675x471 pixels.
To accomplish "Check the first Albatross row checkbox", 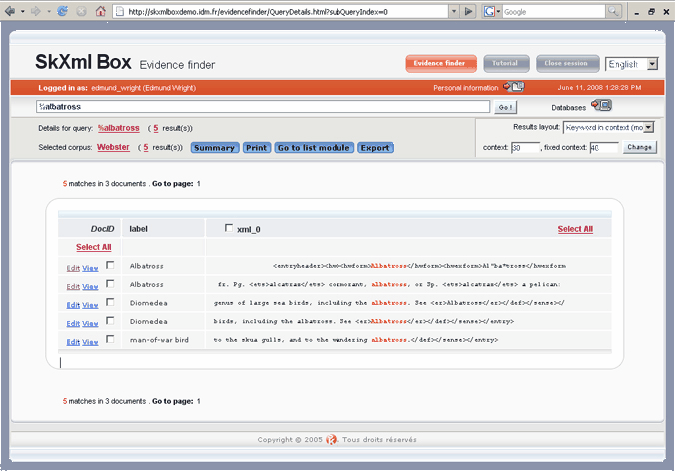I will coord(110,265).
